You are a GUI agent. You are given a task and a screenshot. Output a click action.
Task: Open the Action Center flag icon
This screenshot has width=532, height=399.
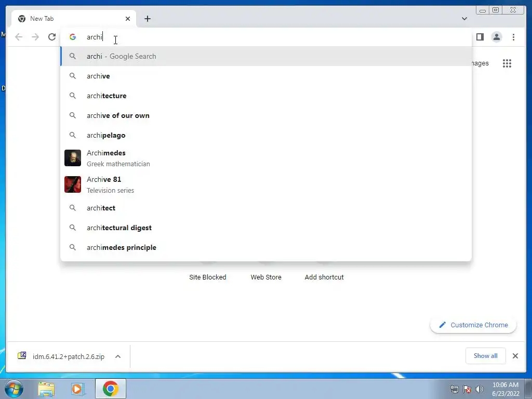click(x=467, y=389)
